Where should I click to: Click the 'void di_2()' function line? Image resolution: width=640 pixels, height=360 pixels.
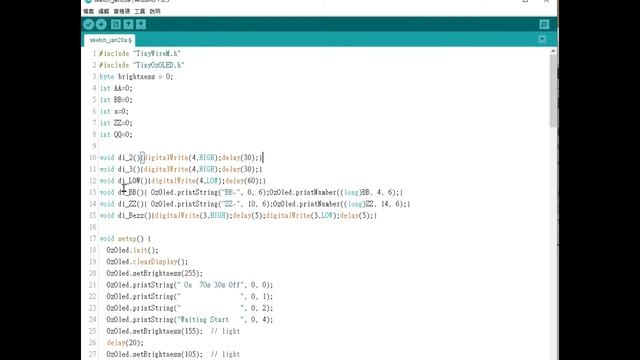(x=181, y=158)
